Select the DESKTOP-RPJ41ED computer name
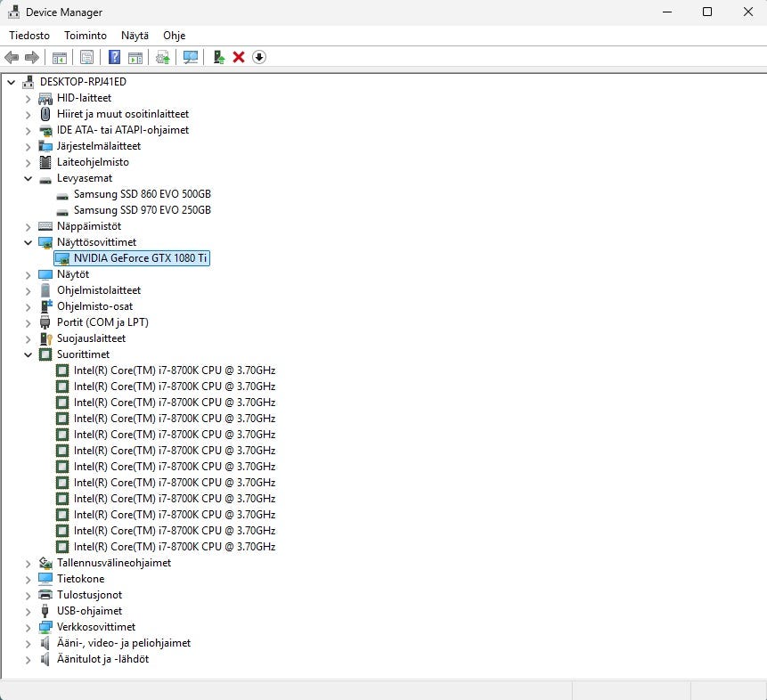 (x=83, y=82)
